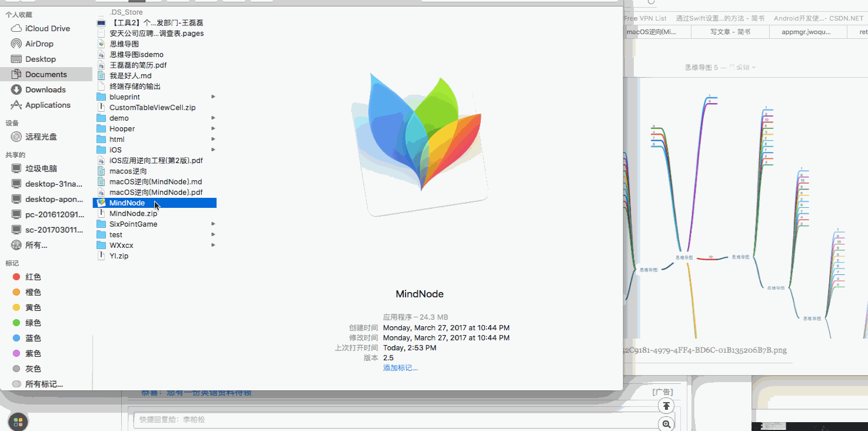
Task: Expand the blueprint folder disclosure arrow
Action: (213, 97)
